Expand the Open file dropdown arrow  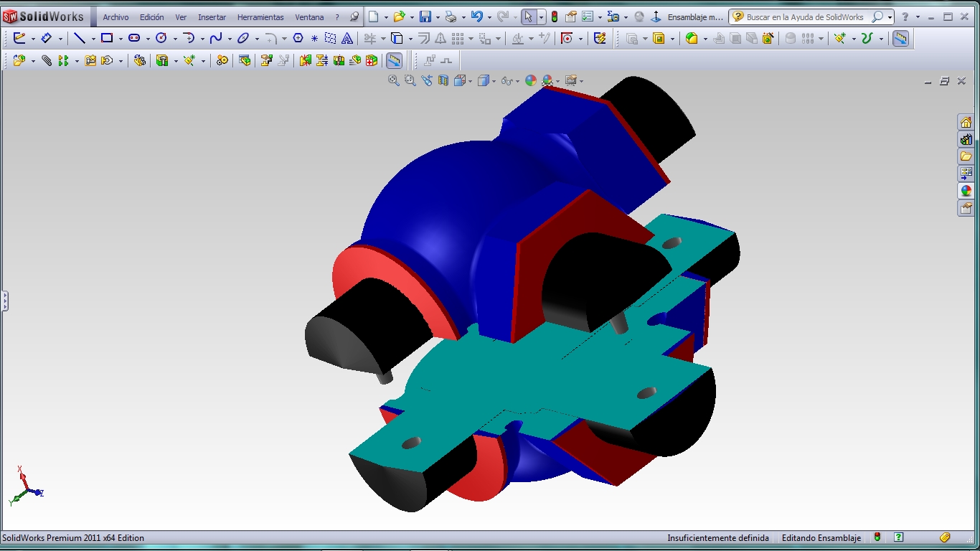tap(412, 17)
